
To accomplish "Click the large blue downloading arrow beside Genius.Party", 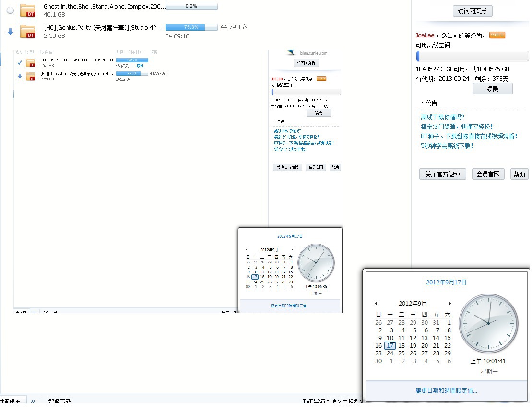I will click(x=10, y=32).
